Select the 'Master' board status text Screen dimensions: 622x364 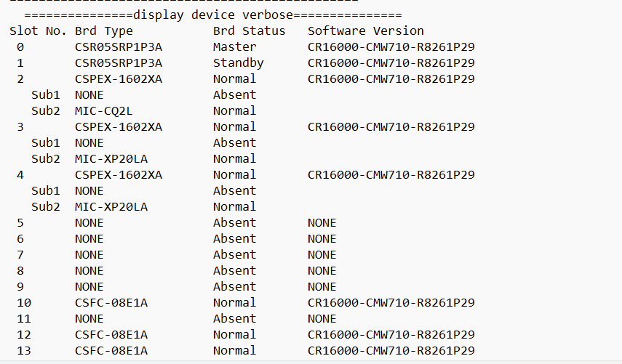[x=234, y=46]
